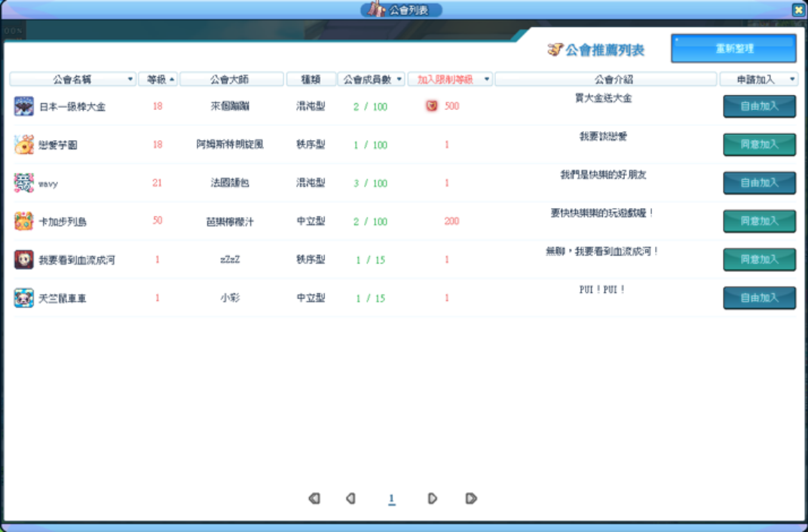
Task: Click guild master name 小彩
Action: click(x=230, y=298)
